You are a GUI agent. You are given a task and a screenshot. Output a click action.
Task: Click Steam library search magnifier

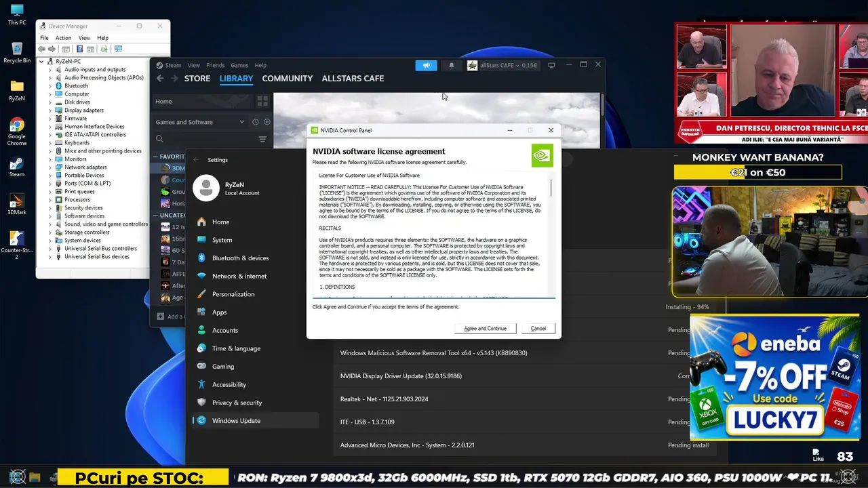[x=160, y=139]
